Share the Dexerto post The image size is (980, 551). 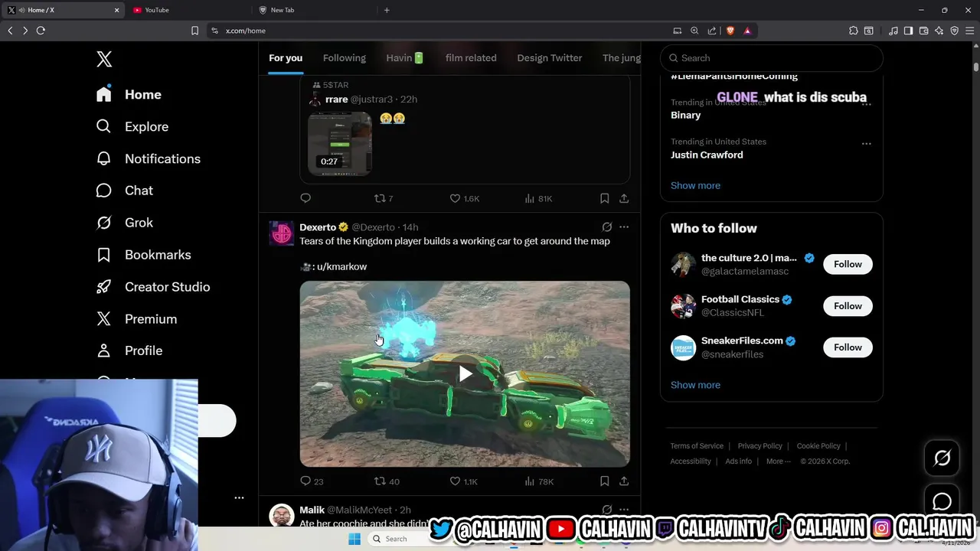(624, 481)
